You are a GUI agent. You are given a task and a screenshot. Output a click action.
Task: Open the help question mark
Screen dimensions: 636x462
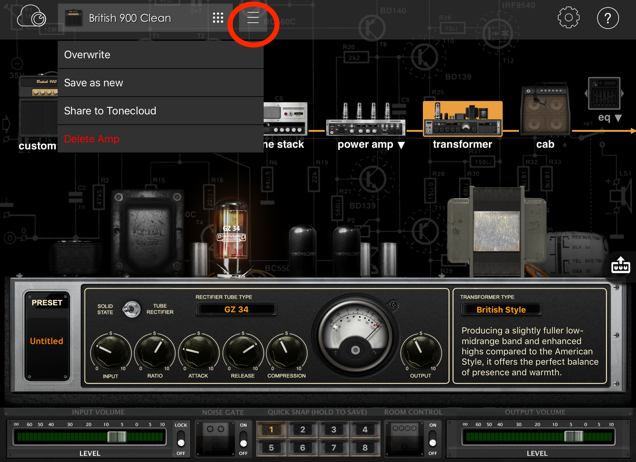click(608, 18)
